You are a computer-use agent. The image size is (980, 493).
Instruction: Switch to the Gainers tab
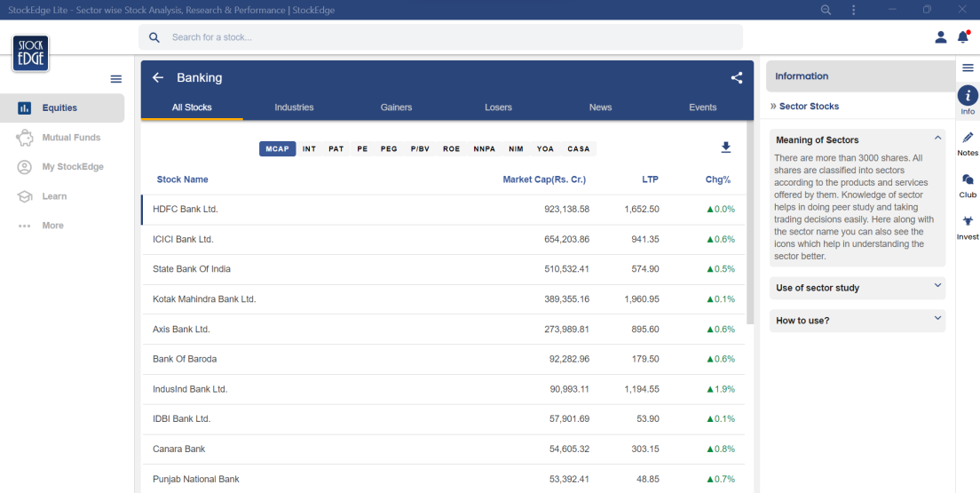point(396,107)
